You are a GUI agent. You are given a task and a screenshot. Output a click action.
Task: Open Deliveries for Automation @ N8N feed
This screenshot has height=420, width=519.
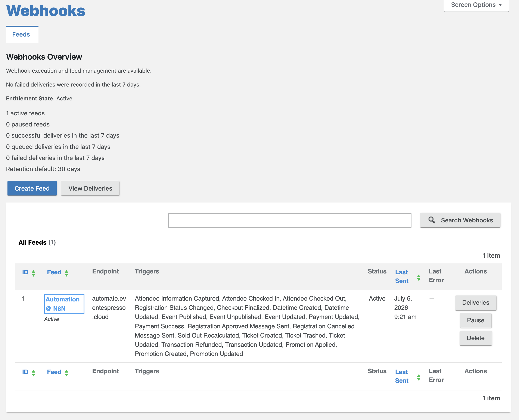coord(475,303)
